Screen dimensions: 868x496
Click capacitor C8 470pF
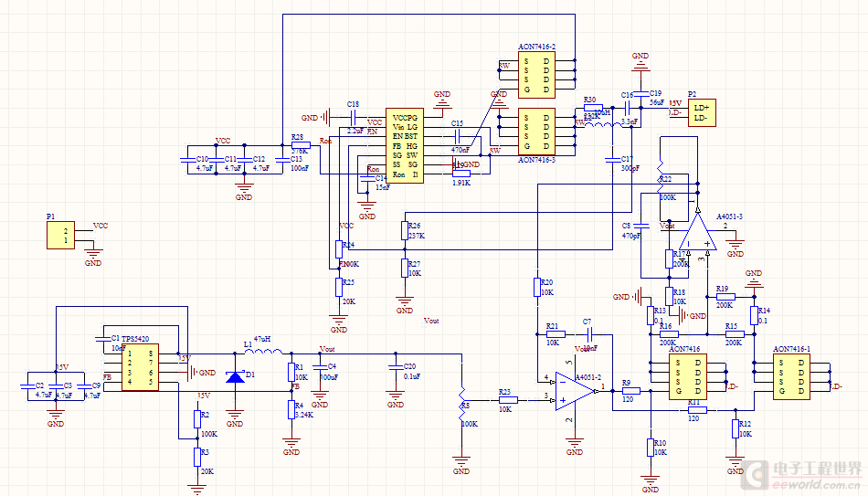[641, 226]
